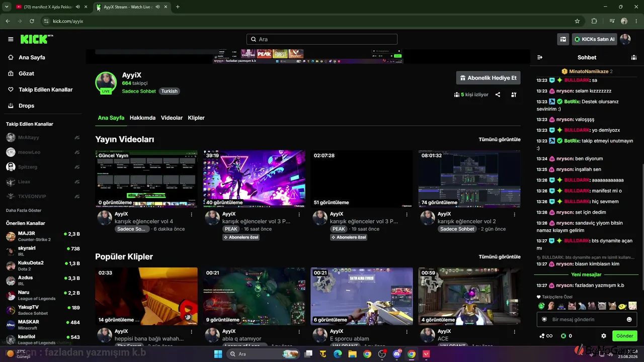Open OBS Studio from the taskbar
This screenshot has width=644, height=362.
pos(382,354)
